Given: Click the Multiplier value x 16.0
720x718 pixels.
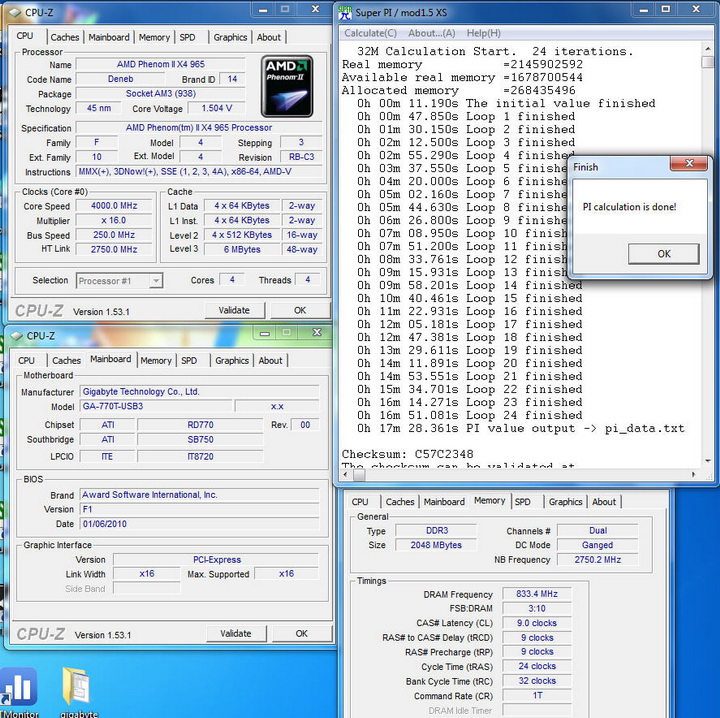Looking at the screenshot, I should (114, 220).
